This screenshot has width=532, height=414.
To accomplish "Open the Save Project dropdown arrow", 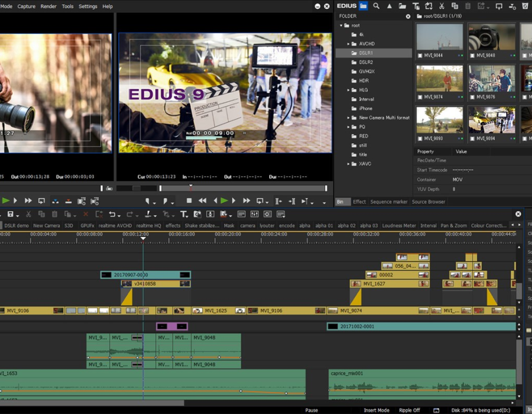I will [x=17, y=215].
